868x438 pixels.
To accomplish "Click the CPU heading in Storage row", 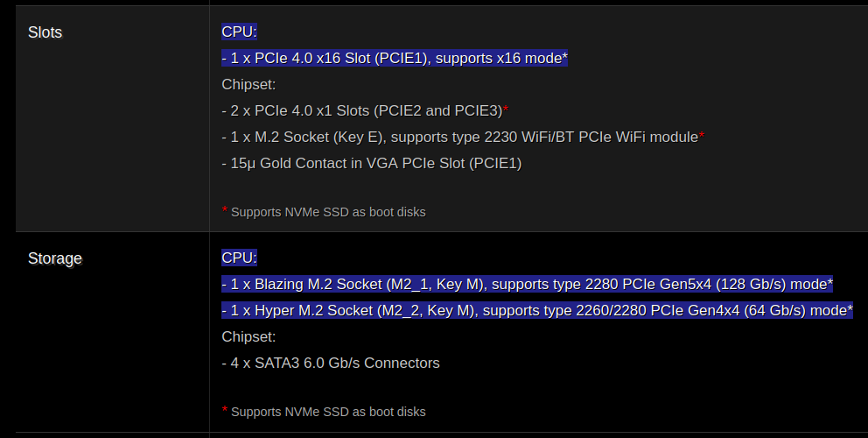I will pos(239,258).
